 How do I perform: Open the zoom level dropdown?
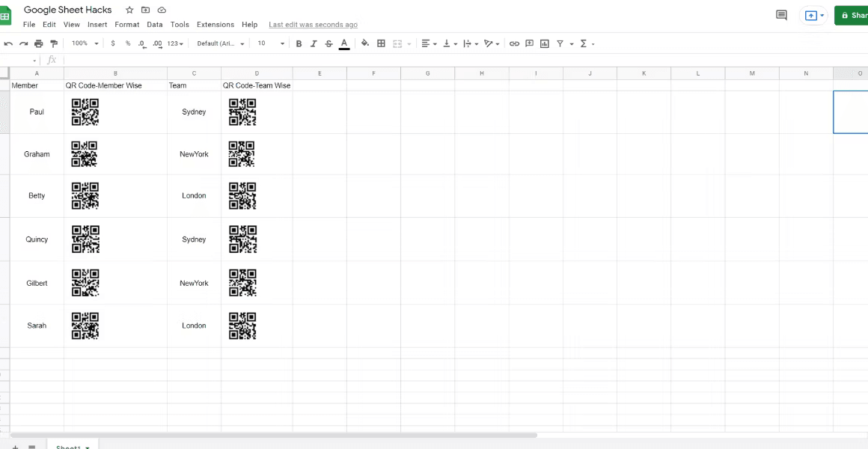pos(85,43)
